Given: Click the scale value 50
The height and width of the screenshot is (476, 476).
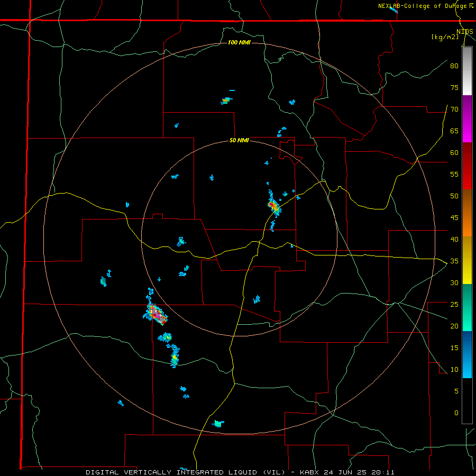Looking at the screenshot, I should point(454,196).
